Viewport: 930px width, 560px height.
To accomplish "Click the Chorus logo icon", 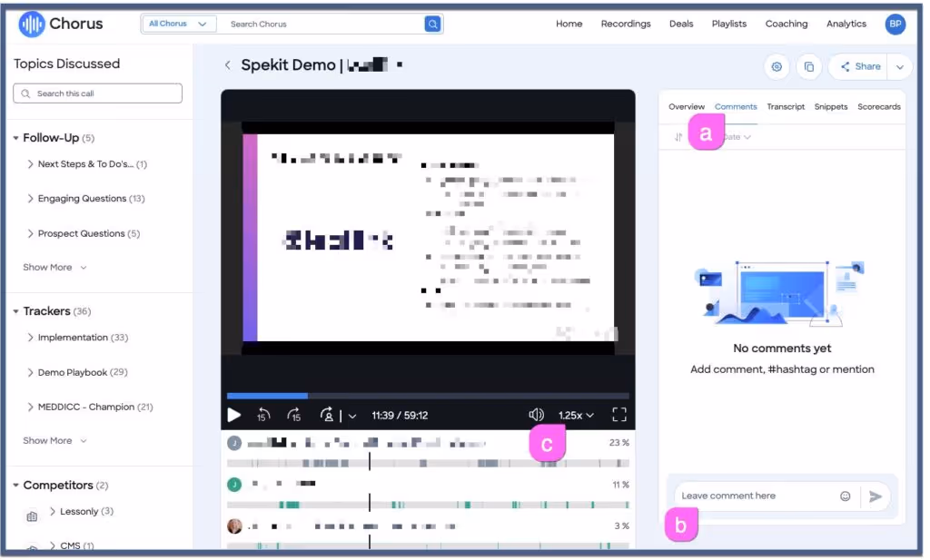I will click(x=32, y=25).
